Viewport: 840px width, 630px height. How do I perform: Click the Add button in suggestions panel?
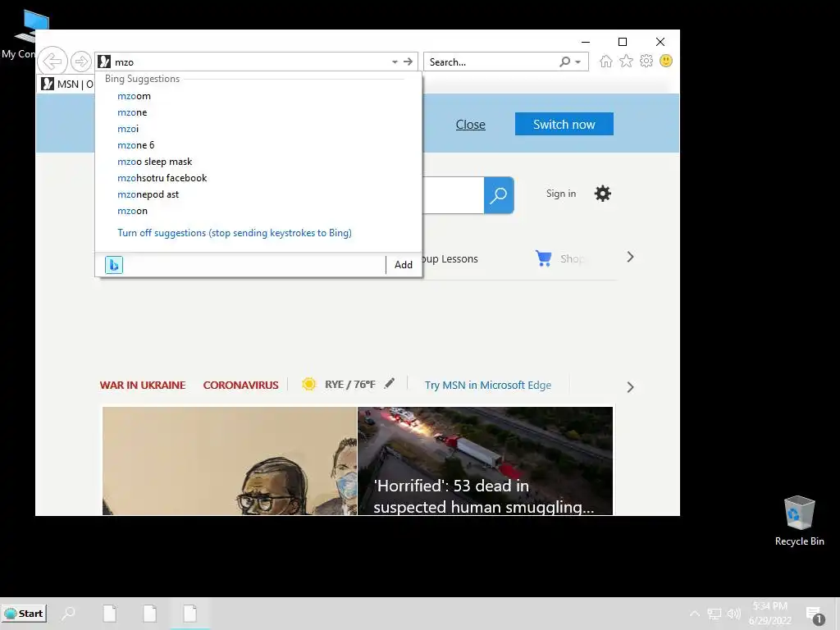(404, 265)
